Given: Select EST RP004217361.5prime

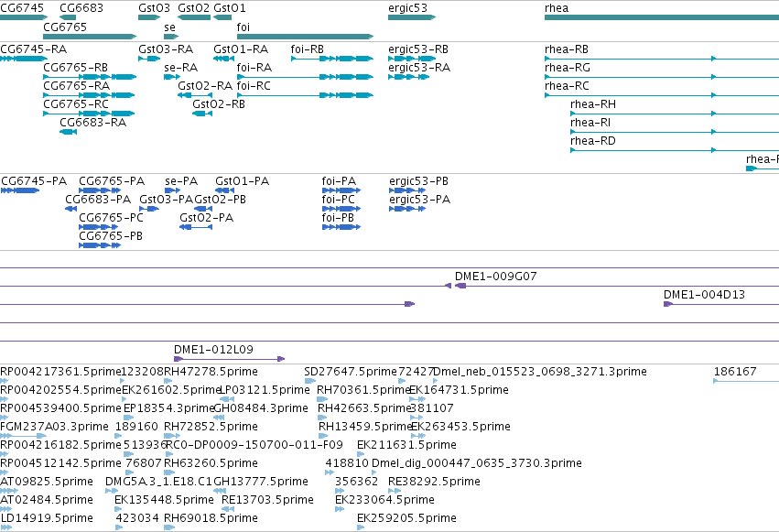Looking at the screenshot, I should pyautogui.click(x=60, y=372).
